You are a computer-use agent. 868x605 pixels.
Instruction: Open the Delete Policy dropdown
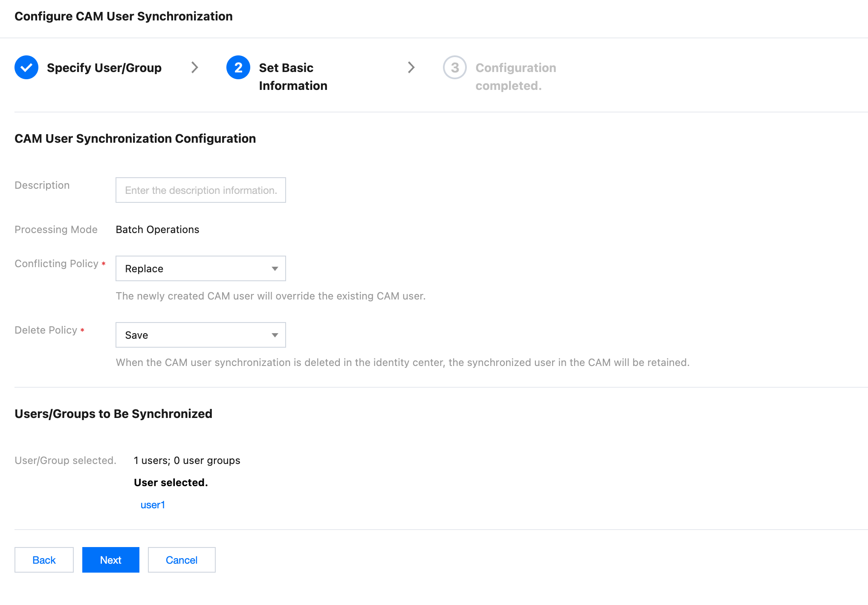(x=201, y=335)
